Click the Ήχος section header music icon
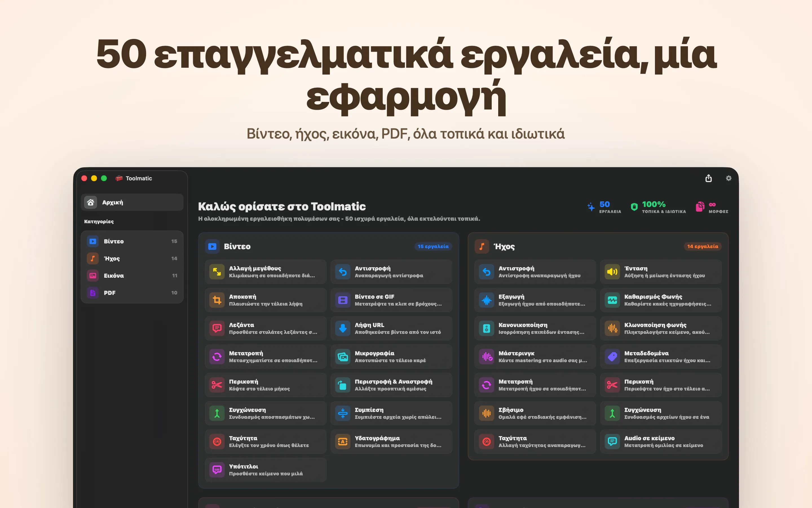The image size is (812, 508). (x=482, y=246)
